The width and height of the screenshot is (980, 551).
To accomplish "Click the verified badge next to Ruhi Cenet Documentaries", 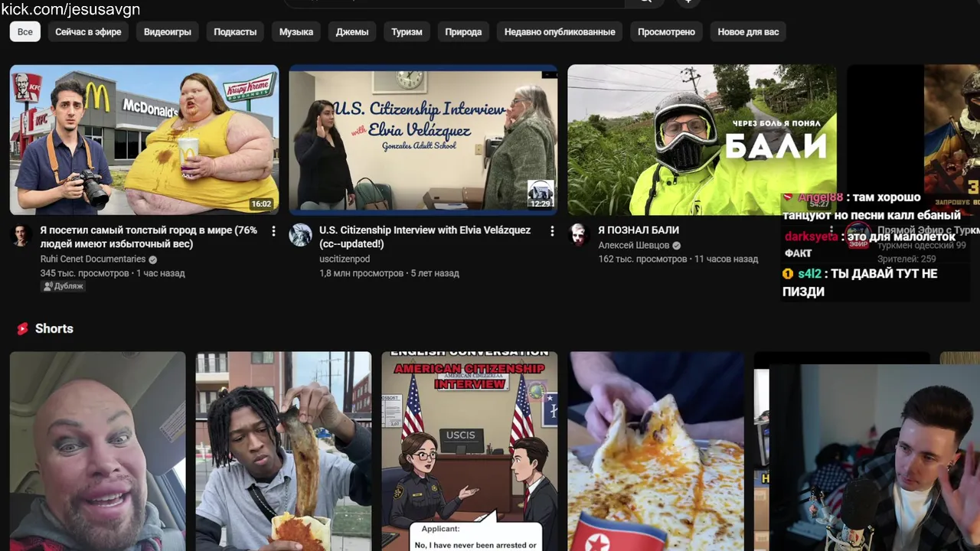I will coord(153,259).
